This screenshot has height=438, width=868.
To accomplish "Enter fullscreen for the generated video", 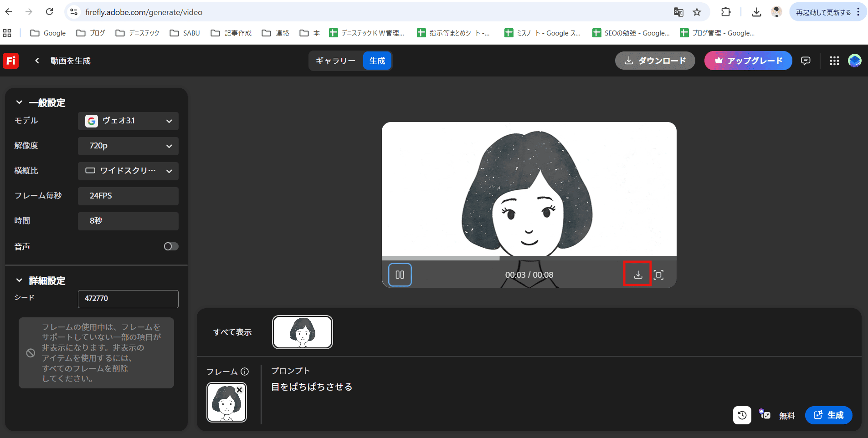I will coord(659,274).
